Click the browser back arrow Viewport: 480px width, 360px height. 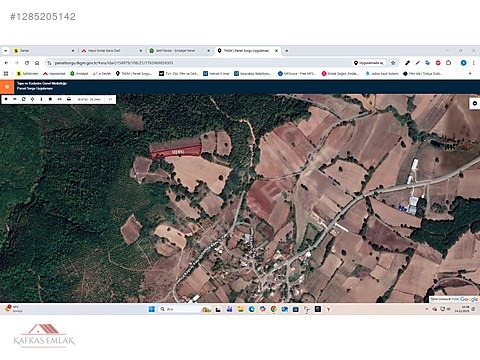click(6, 63)
